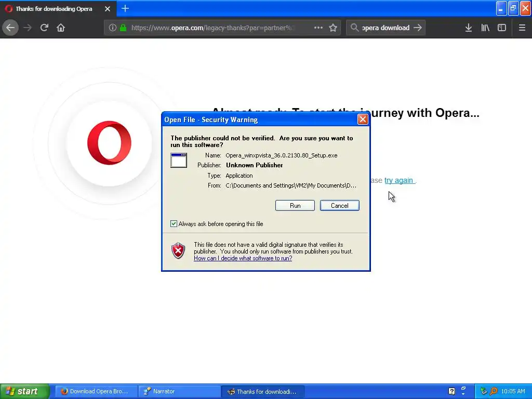Image resolution: width=532 pixels, height=399 pixels.
Task: Click the security shield tray icon
Action: [484, 391]
